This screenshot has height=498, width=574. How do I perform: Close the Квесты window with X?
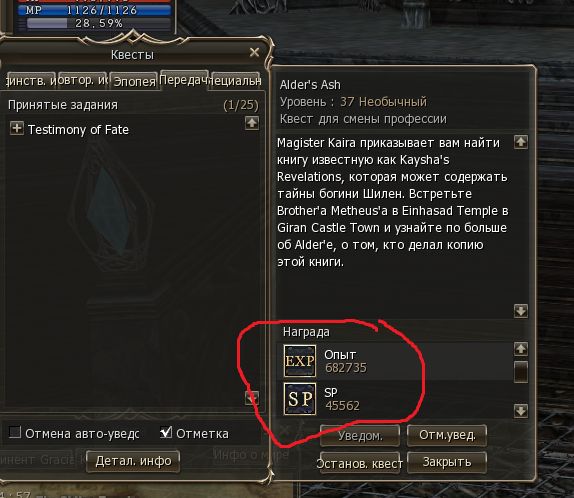tap(254, 53)
